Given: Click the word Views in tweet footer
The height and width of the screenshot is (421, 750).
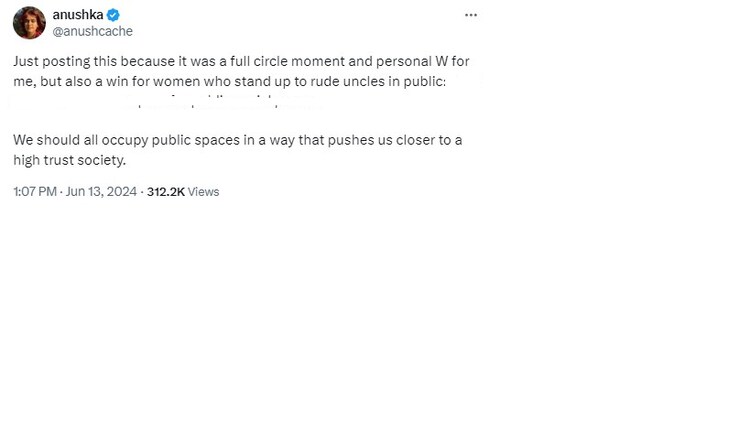Looking at the screenshot, I should point(203,192).
